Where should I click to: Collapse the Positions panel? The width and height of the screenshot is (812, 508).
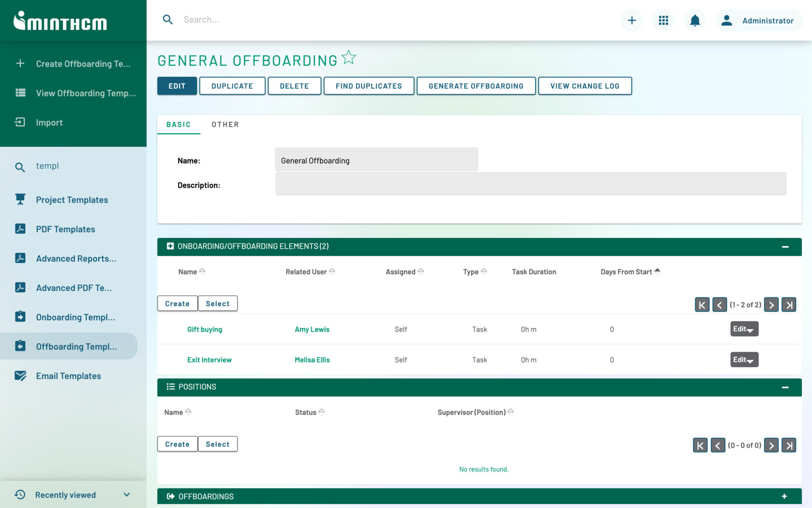coord(786,387)
